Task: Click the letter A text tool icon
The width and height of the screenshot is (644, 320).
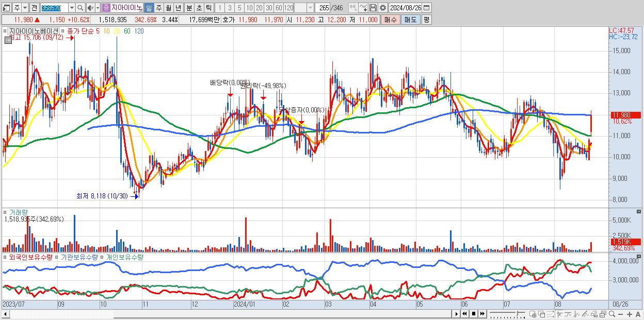Action: 638,314
